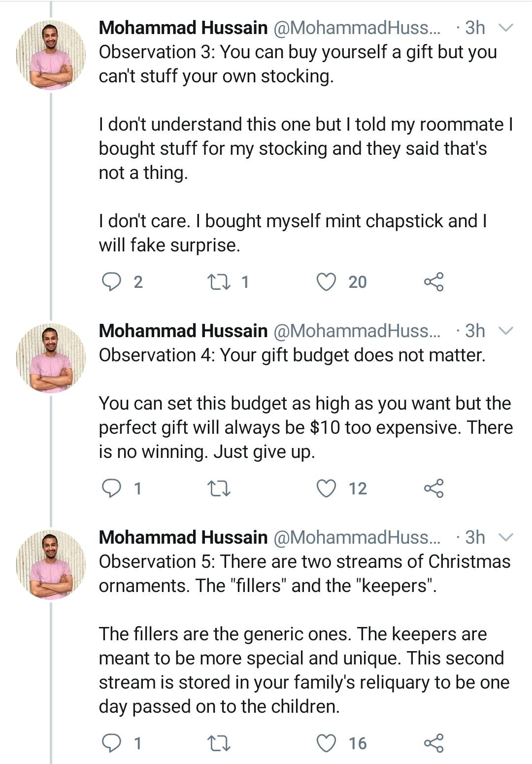Like the Observation 4 budget tweet
Screen dimensions: 532x764
pos(326,488)
